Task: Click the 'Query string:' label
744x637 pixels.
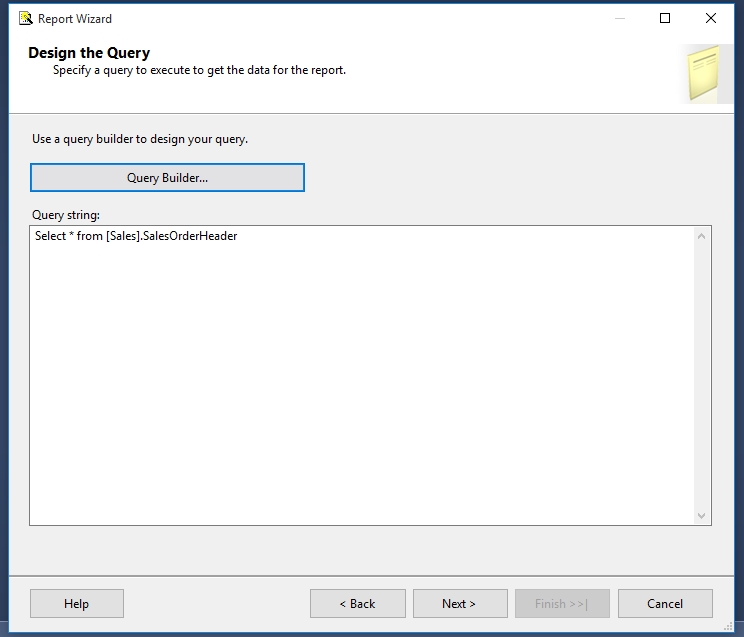Action: coord(66,215)
